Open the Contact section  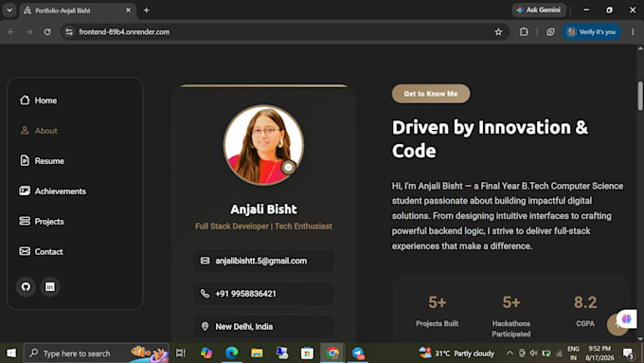[41, 251]
